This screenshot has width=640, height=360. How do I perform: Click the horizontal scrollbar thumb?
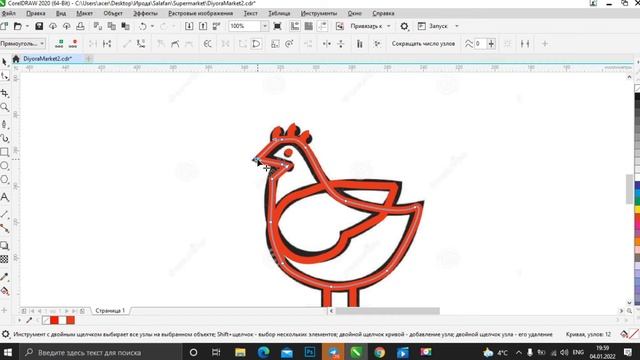point(387,311)
